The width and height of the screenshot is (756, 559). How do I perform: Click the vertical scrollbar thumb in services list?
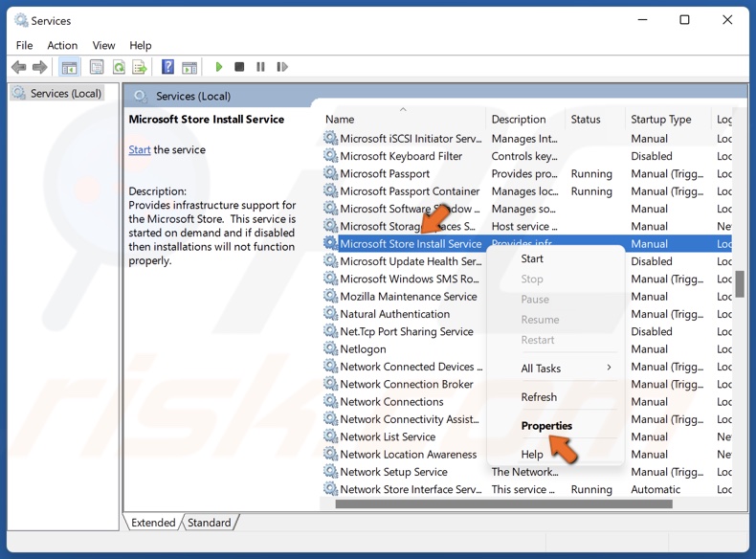[740, 284]
